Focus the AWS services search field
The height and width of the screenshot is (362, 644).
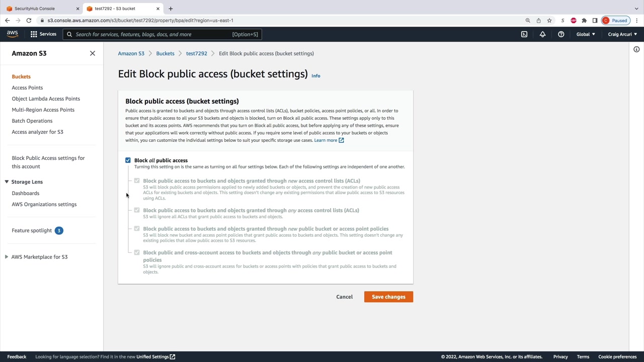coord(163,34)
